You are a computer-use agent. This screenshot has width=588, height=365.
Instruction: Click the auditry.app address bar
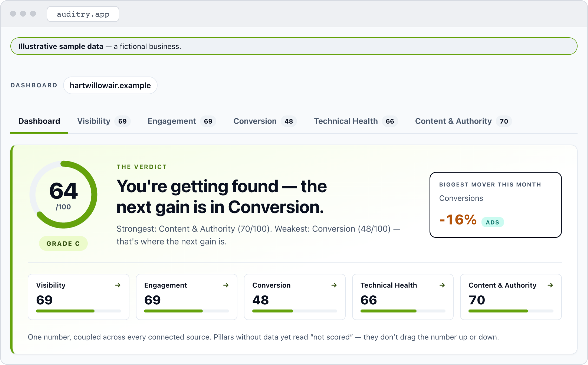pos(83,14)
